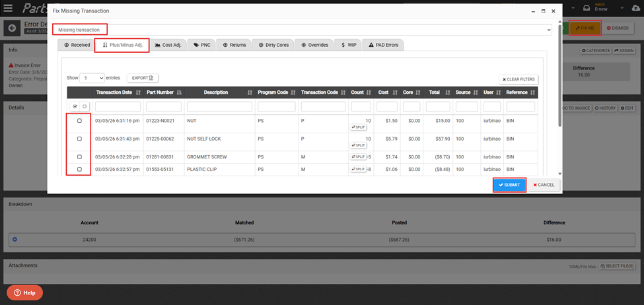Focus the Transaction Date filter field
The width and height of the screenshot is (644, 305).
tap(118, 107)
